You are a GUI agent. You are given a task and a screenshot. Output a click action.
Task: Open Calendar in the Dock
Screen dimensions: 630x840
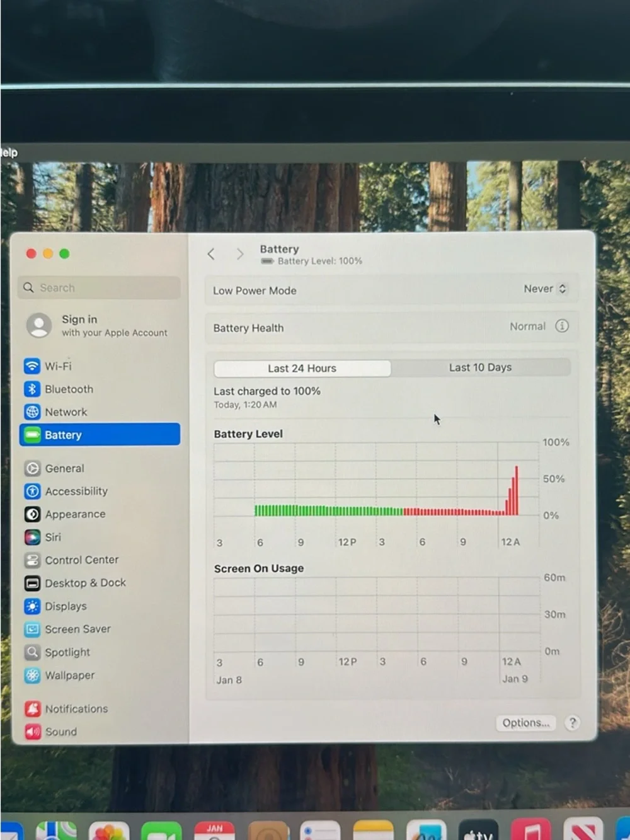tap(214, 831)
